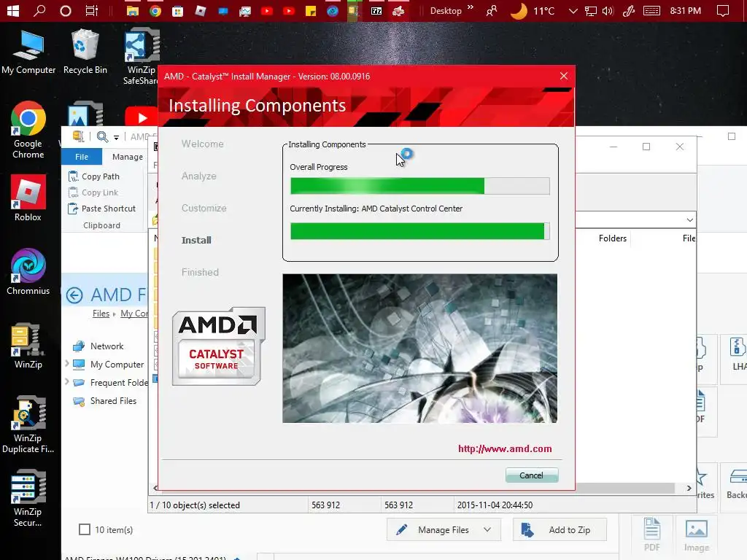This screenshot has width=747, height=560.
Task: Open Chromnius desktop shortcut
Action: pyautogui.click(x=28, y=272)
